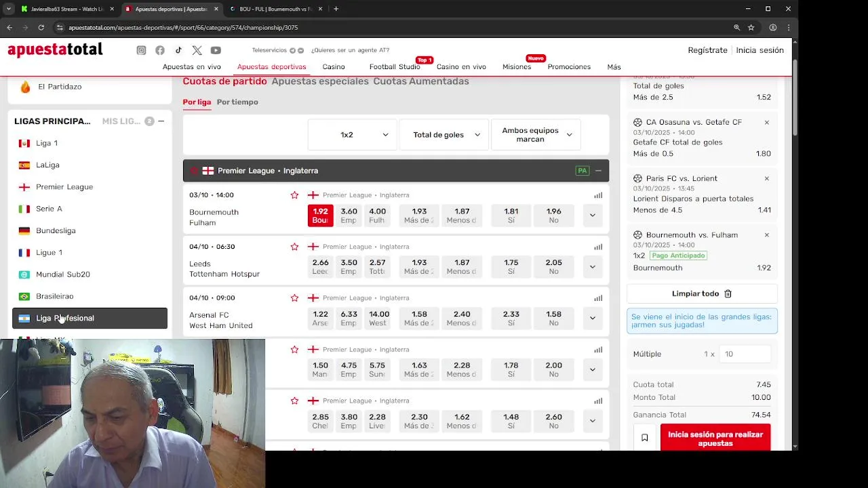Select West Ham 14.00 odds button

point(378,318)
